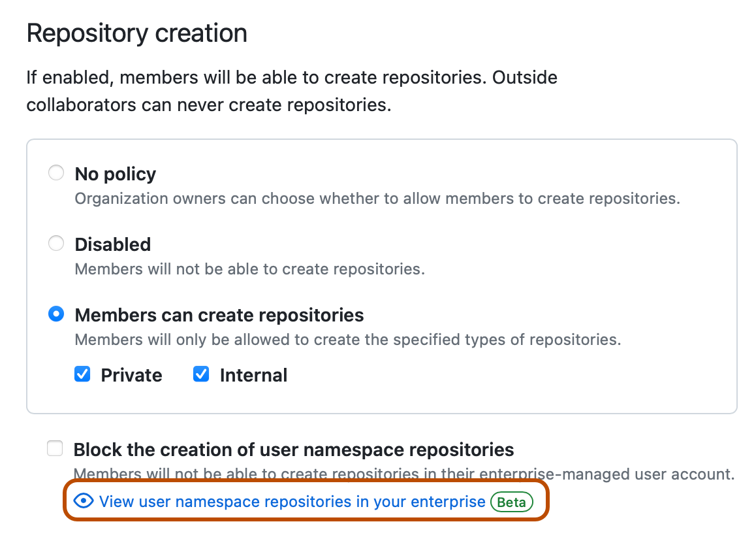
Task: Select the Beta pill next to the enterprise link
Action: 512,502
